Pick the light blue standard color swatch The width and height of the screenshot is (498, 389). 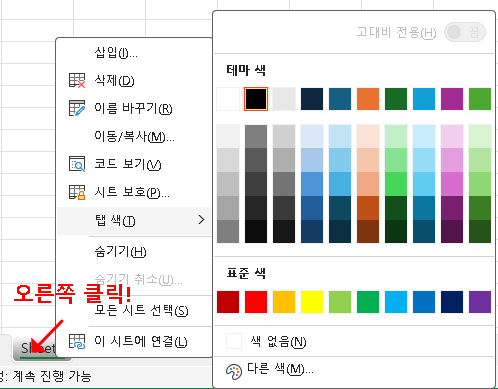coord(396,302)
